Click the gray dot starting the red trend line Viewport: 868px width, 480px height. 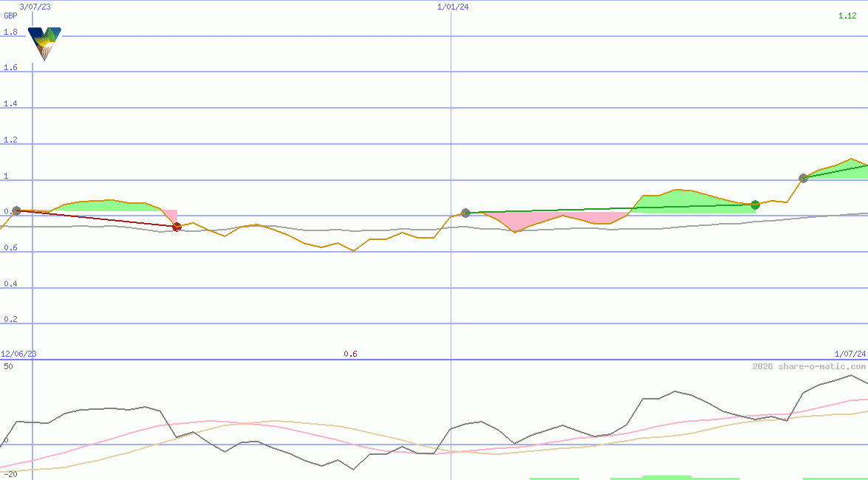[x=16, y=211]
